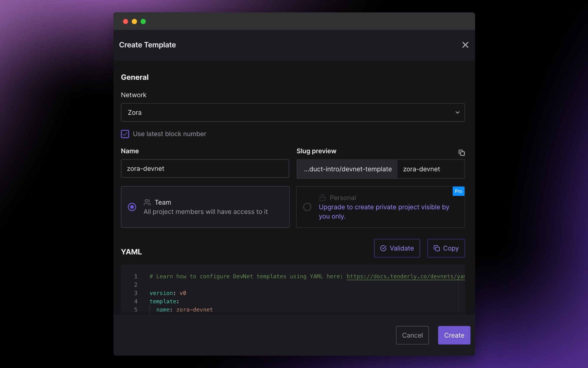Toggle the Use latest block number checkbox
This screenshot has height=368, width=588.
coord(125,134)
